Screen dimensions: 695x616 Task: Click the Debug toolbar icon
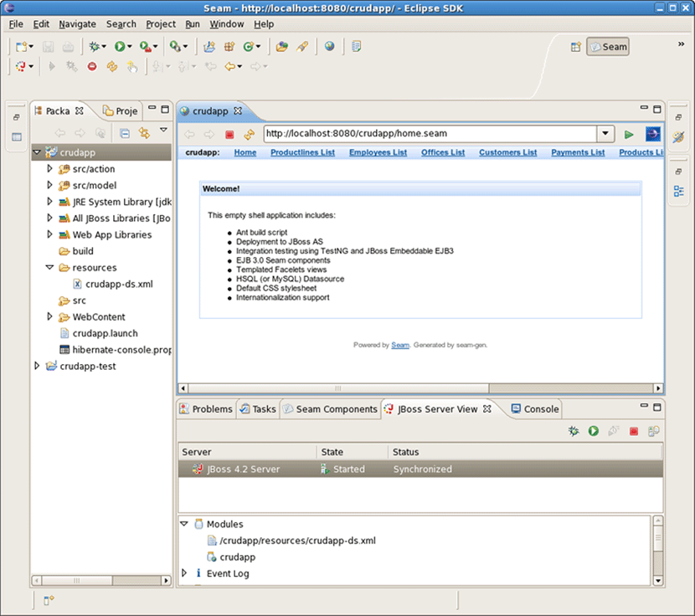[x=95, y=47]
